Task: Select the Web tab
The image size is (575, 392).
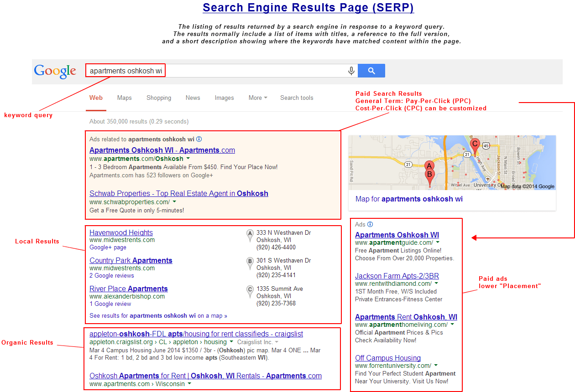Action: click(x=96, y=98)
